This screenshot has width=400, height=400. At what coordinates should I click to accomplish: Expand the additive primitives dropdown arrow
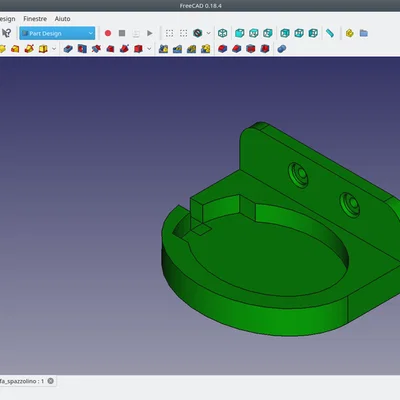(x=54, y=49)
